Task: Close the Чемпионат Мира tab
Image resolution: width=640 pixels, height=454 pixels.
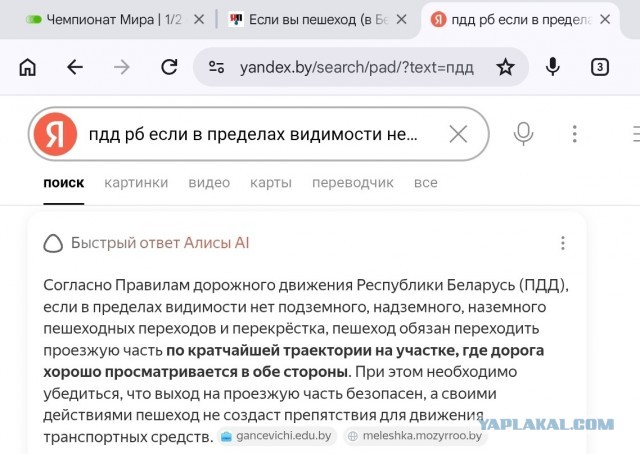Action: tap(199, 19)
